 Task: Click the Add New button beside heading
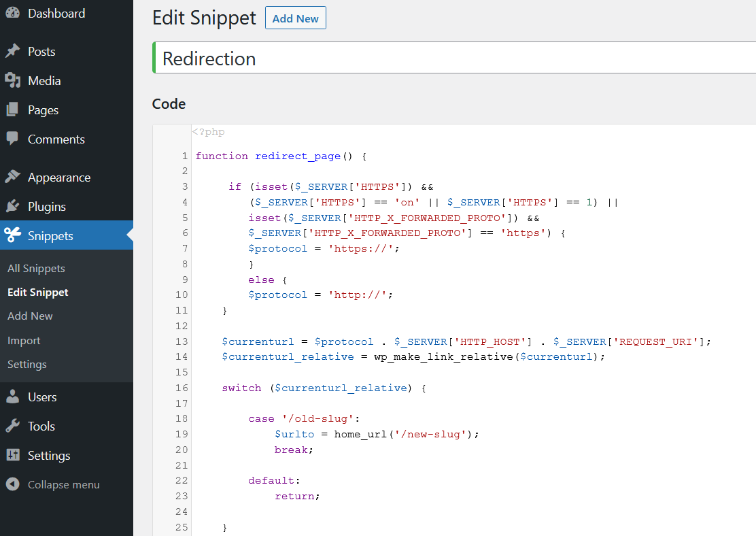(296, 18)
